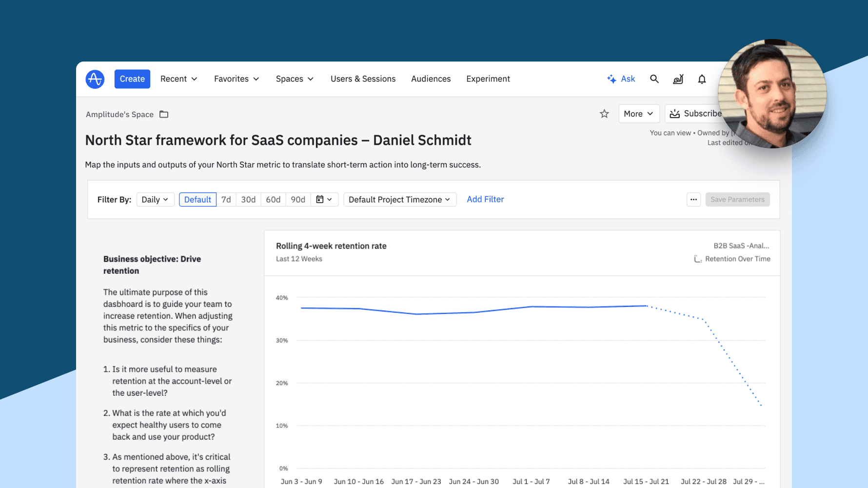Click the blue Create button
Viewport: 868px width, 488px height.
tap(132, 79)
